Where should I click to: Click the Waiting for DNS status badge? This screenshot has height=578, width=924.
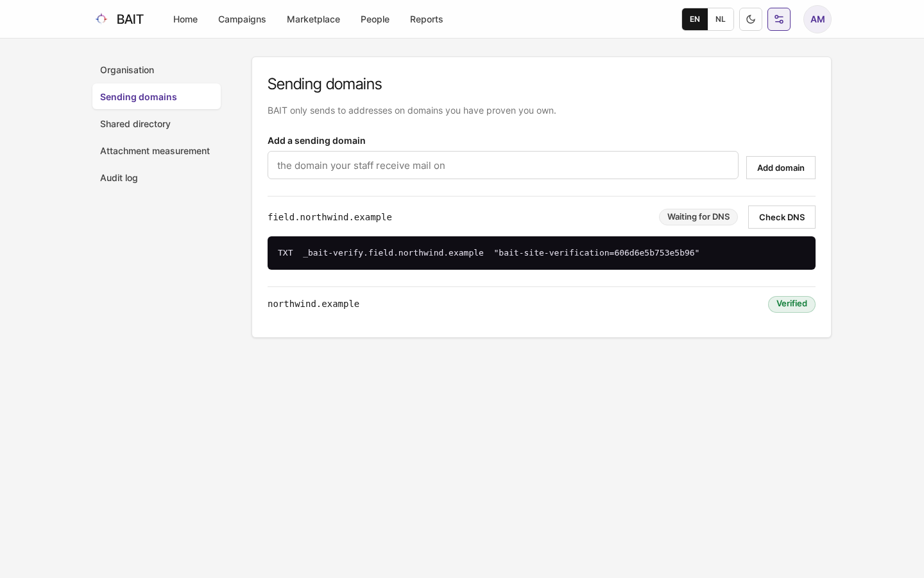[698, 217]
